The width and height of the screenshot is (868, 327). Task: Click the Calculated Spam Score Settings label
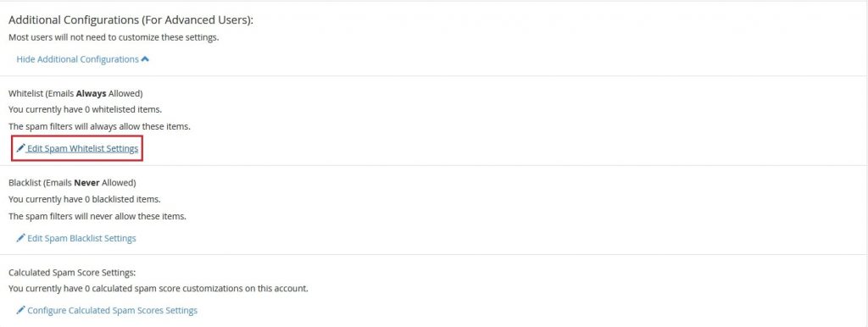point(73,272)
